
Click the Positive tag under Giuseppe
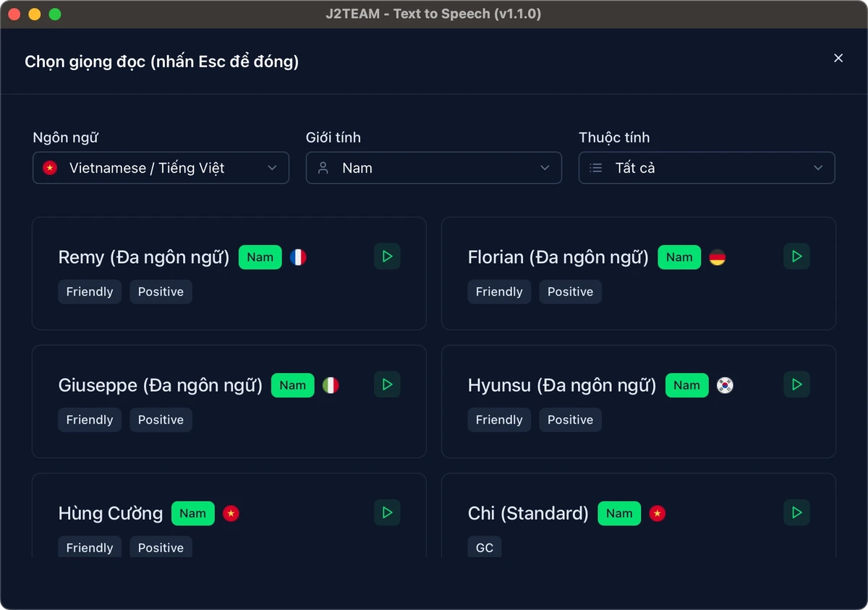pos(161,420)
